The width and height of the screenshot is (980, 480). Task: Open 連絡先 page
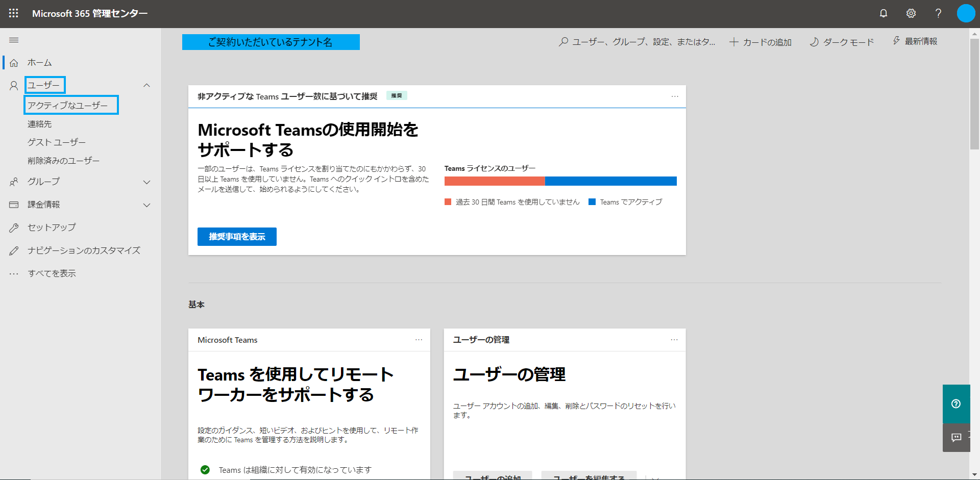tap(39, 124)
